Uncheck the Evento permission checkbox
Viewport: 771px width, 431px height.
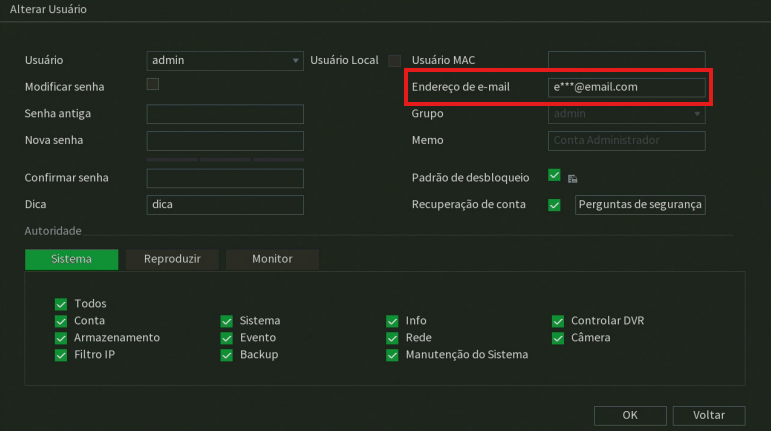pos(227,338)
